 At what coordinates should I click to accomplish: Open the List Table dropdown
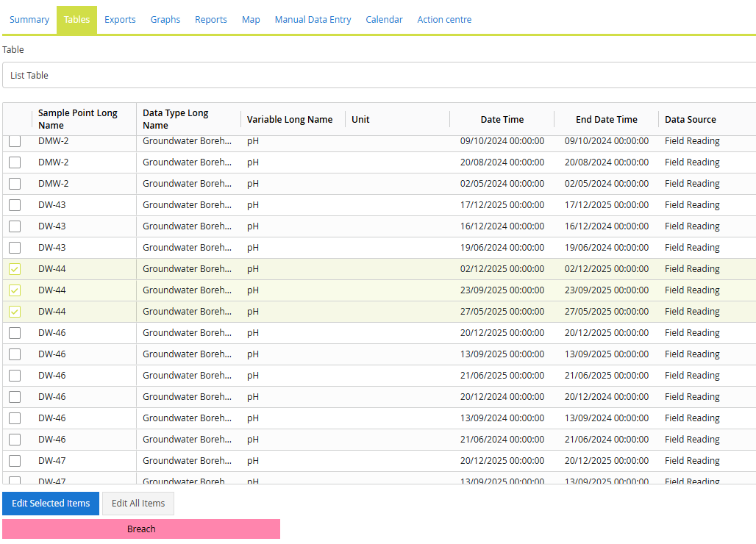pos(378,75)
